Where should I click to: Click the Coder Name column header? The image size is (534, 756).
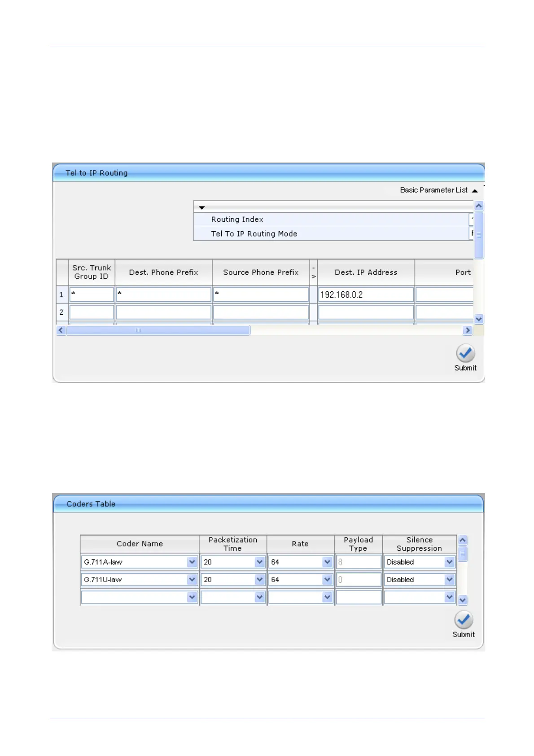click(140, 544)
